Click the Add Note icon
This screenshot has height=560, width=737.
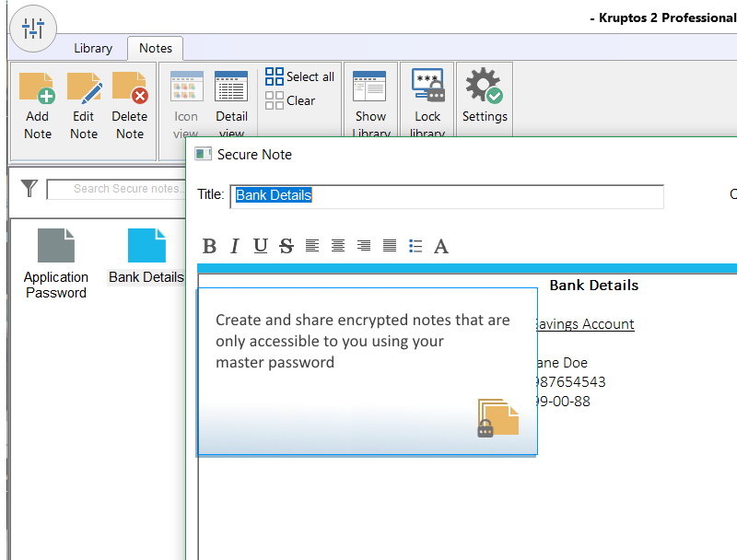37,87
